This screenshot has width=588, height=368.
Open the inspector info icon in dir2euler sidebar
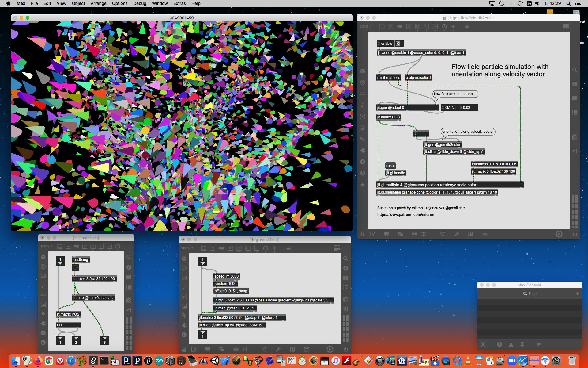(x=575, y=84)
